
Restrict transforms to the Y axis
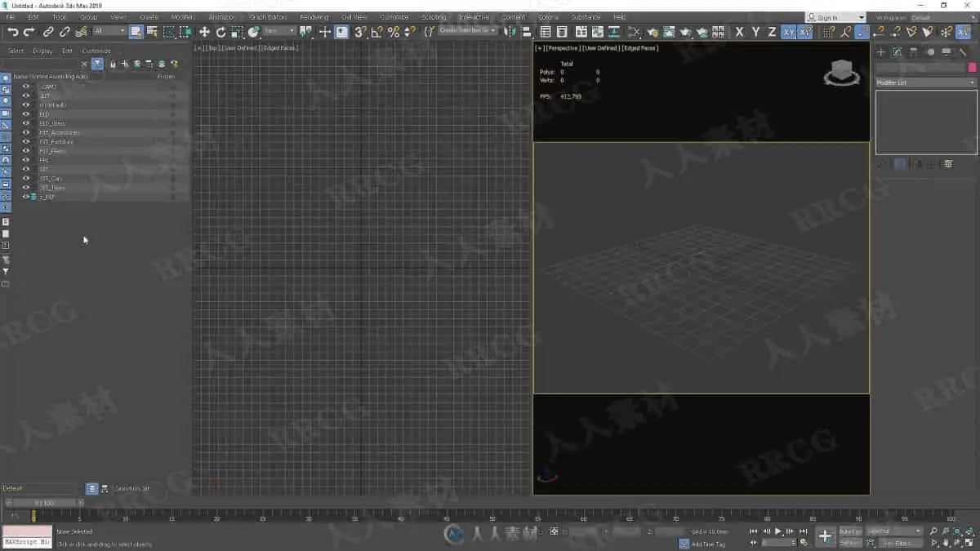coord(755,32)
